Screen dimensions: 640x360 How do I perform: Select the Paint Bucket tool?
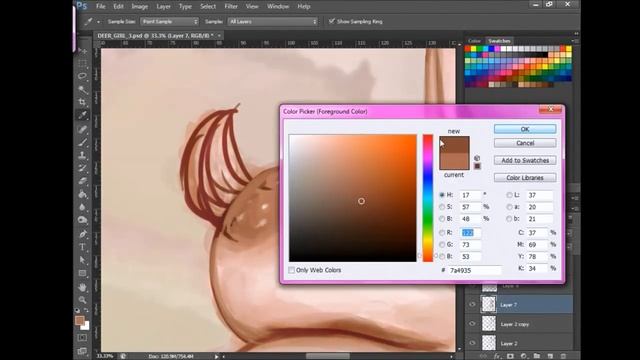coord(83,194)
